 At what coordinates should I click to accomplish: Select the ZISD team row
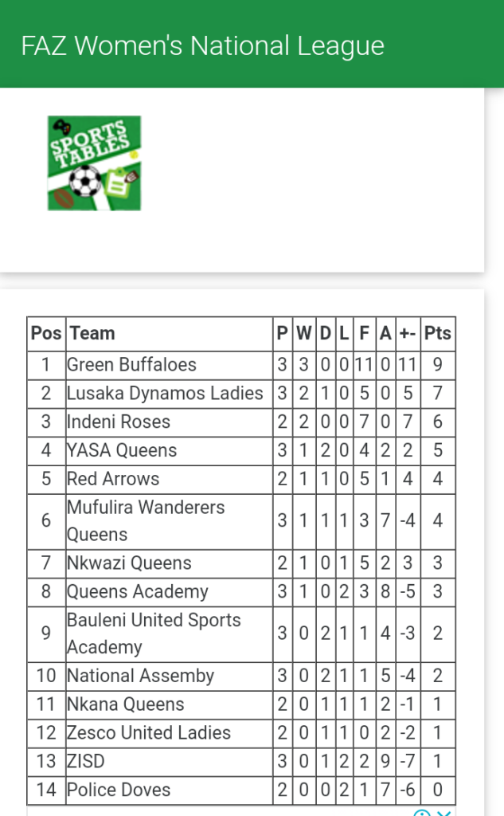pyautogui.click(x=86, y=762)
